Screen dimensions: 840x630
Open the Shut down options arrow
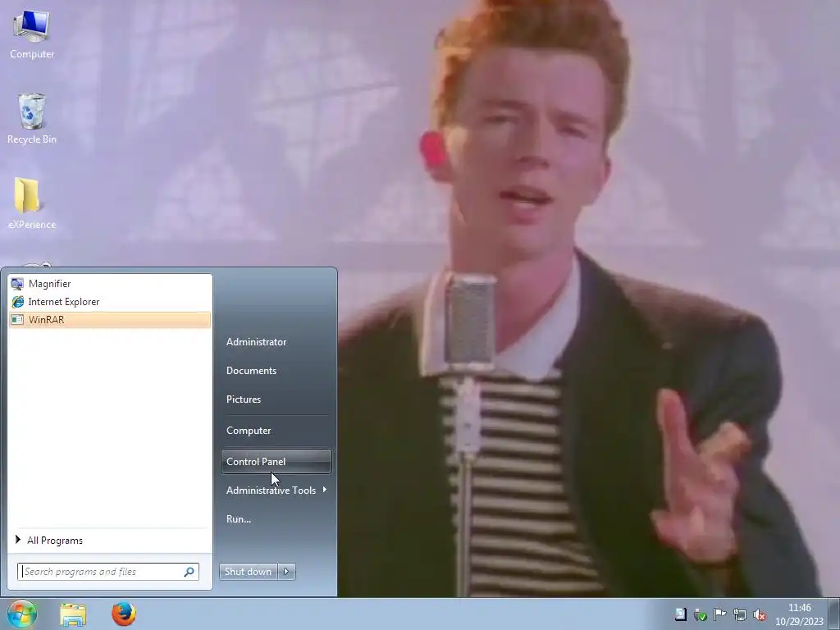[286, 572]
